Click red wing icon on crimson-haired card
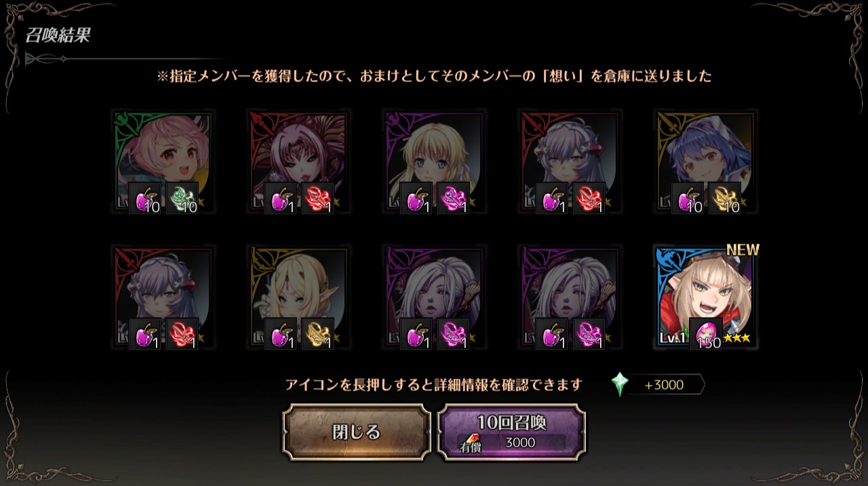 pyautogui.click(x=318, y=198)
